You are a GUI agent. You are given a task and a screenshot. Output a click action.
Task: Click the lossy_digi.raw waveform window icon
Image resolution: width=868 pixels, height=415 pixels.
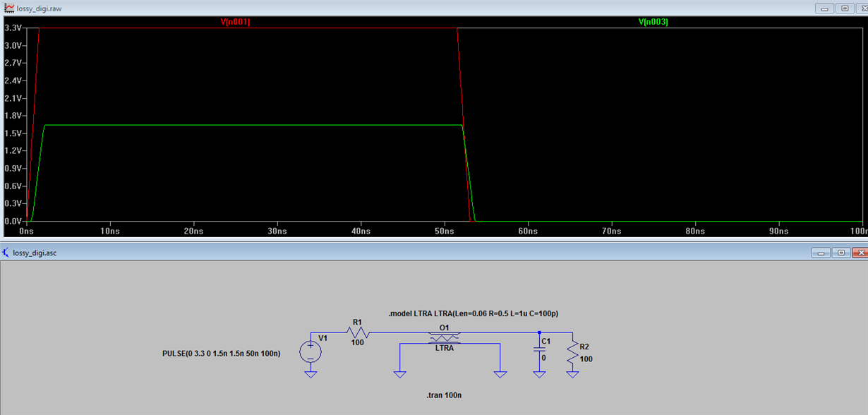click(x=7, y=6)
